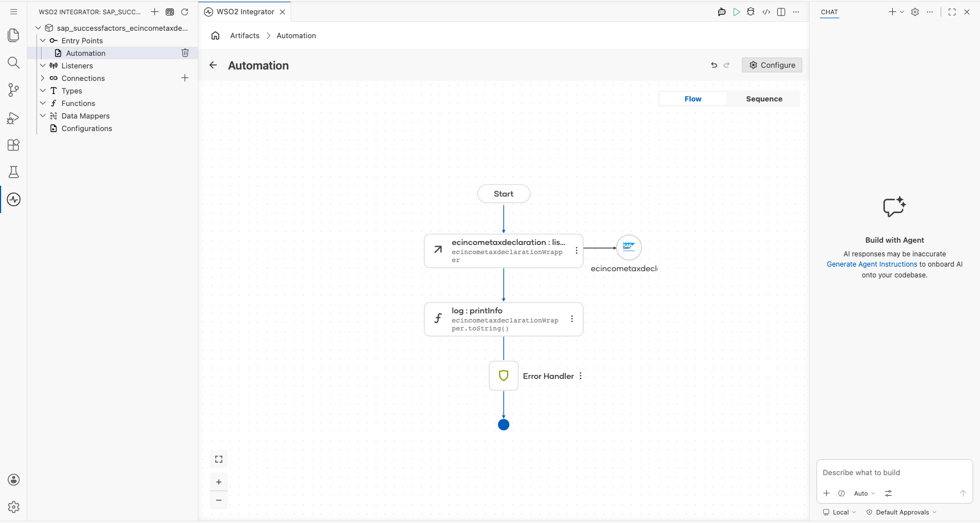This screenshot has height=523, width=980.
Task: Open the WSO2 Integrator activity icon
Action: click(x=14, y=199)
